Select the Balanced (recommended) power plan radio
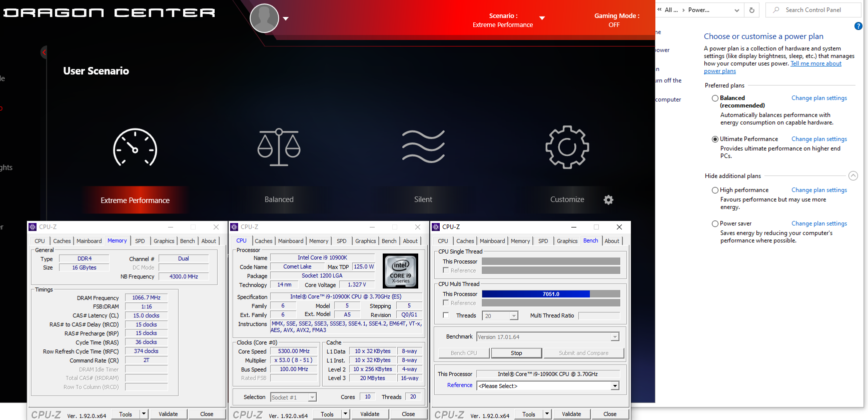868x420 pixels. pyautogui.click(x=715, y=98)
